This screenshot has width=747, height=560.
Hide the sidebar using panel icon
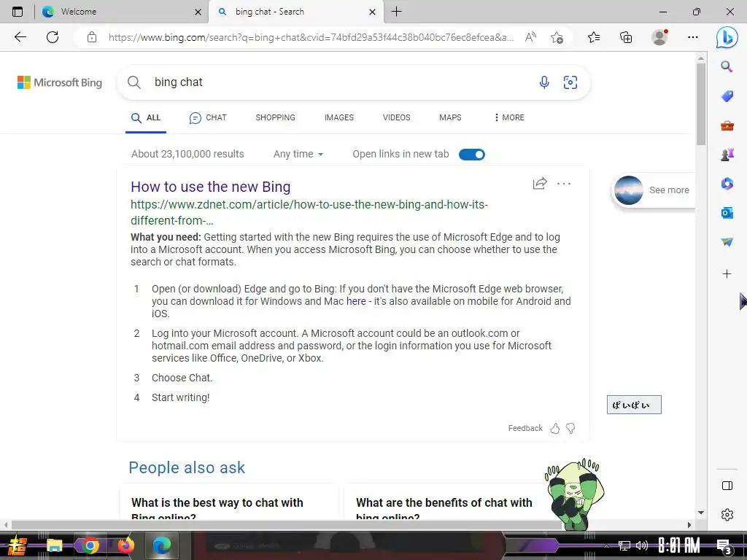[x=727, y=486]
